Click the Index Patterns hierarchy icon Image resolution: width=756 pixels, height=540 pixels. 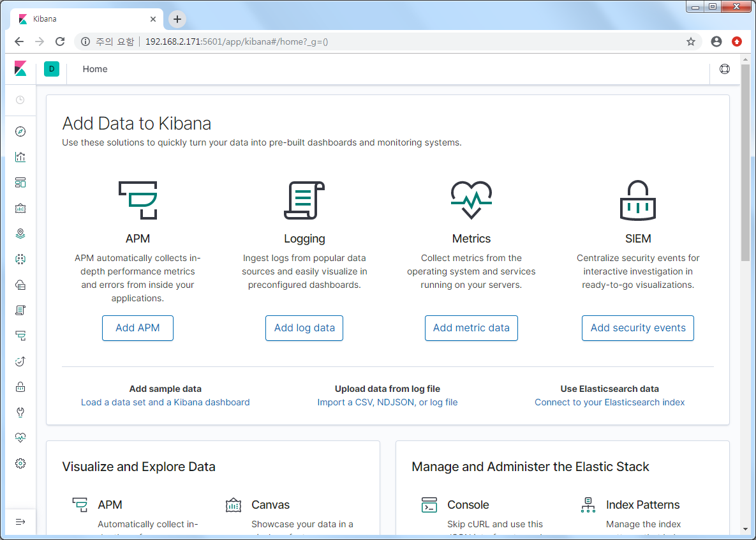(588, 505)
